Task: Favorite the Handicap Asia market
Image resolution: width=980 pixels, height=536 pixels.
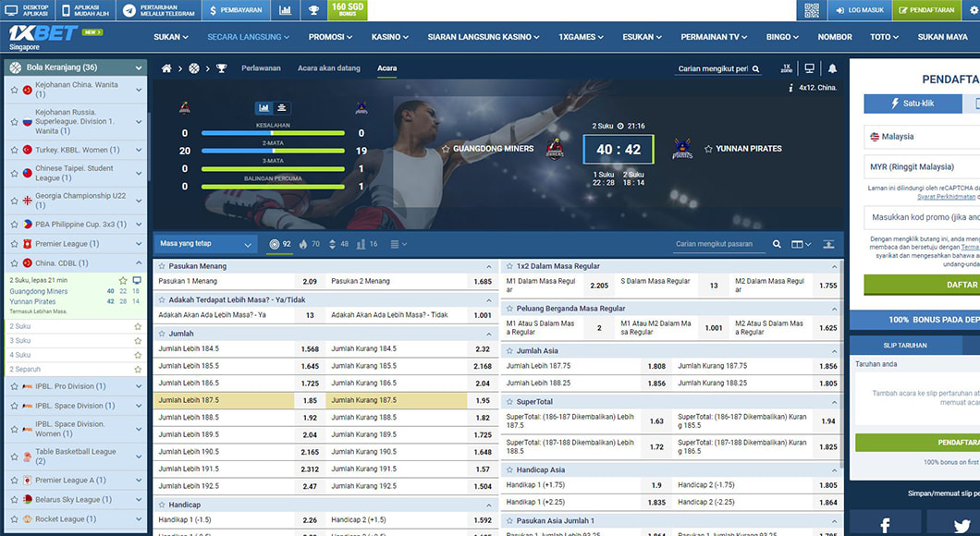Action: 509,469
